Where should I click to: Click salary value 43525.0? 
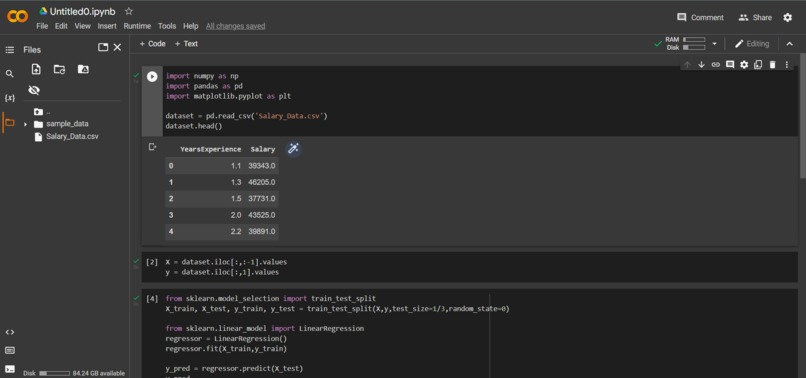(262, 215)
